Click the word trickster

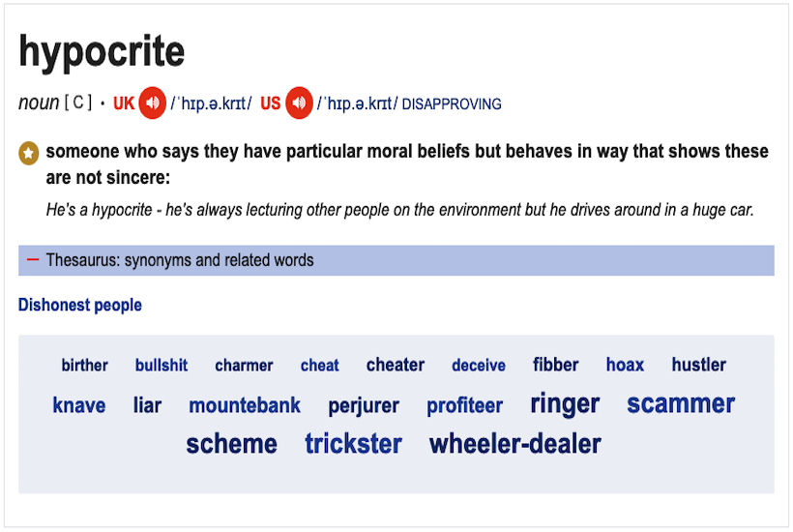(354, 444)
